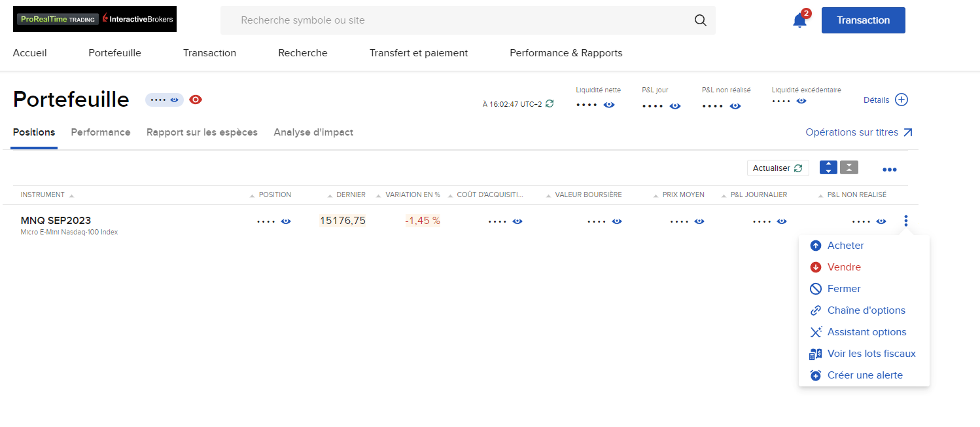Focus the Recherche symbole ou site field
The height and width of the screenshot is (427, 980).
[x=458, y=20]
